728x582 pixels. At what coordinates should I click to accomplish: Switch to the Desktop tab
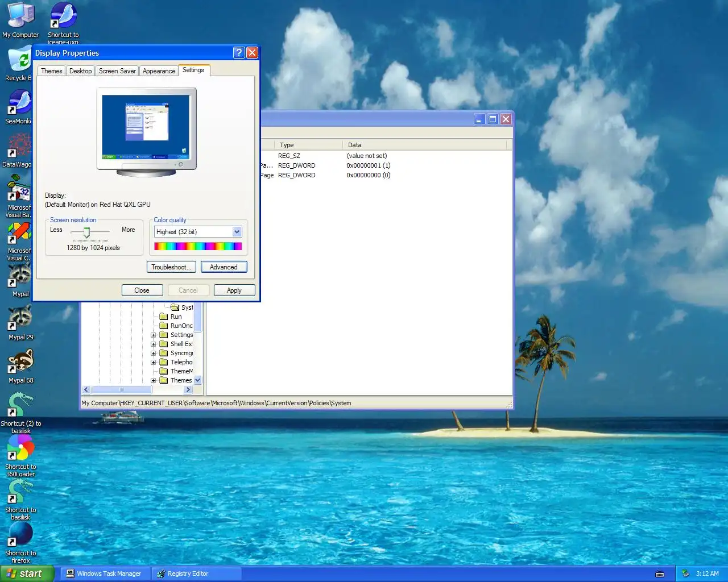click(80, 71)
